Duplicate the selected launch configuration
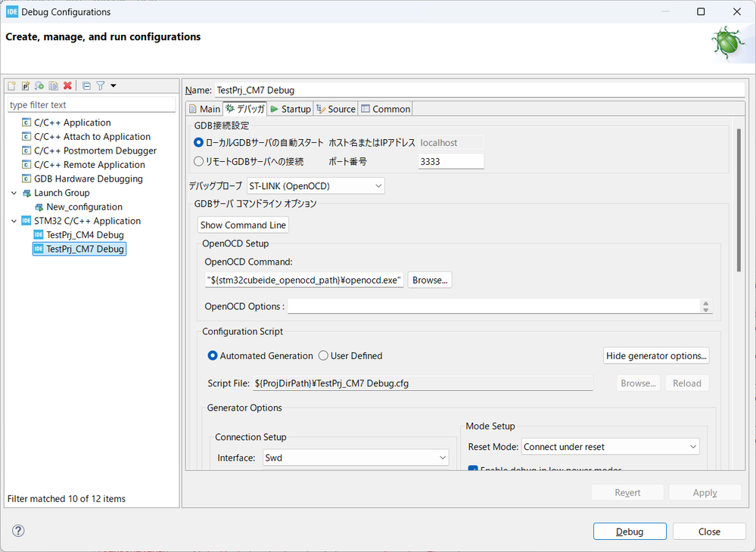Viewport: 756px width, 552px height. (53, 86)
